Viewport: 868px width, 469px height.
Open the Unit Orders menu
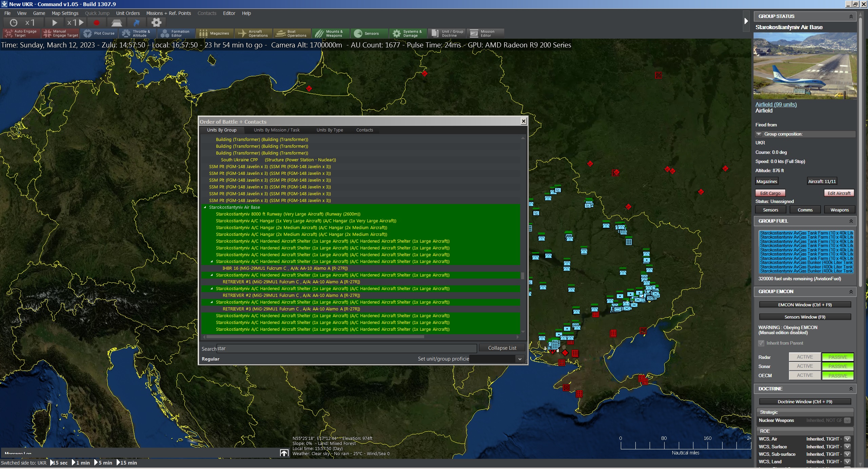pos(128,13)
